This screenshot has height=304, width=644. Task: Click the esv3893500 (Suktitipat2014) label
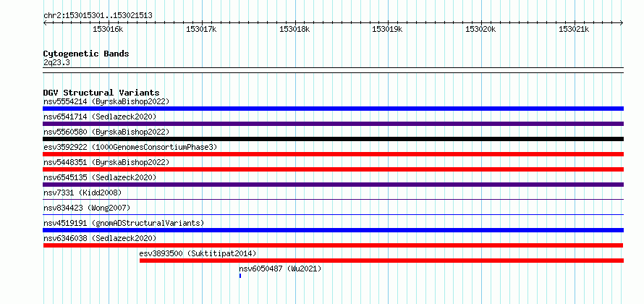pos(198,253)
